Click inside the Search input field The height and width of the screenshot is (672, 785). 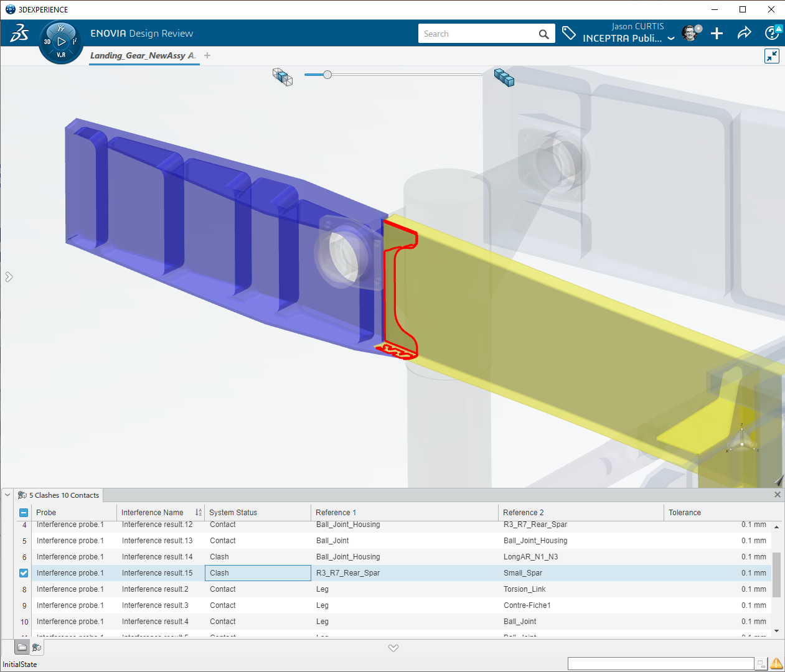click(x=476, y=34)
